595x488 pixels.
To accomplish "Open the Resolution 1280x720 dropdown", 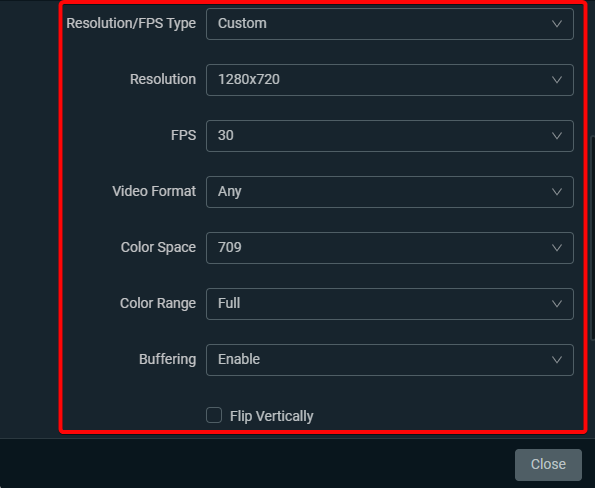I will [390, 80].
